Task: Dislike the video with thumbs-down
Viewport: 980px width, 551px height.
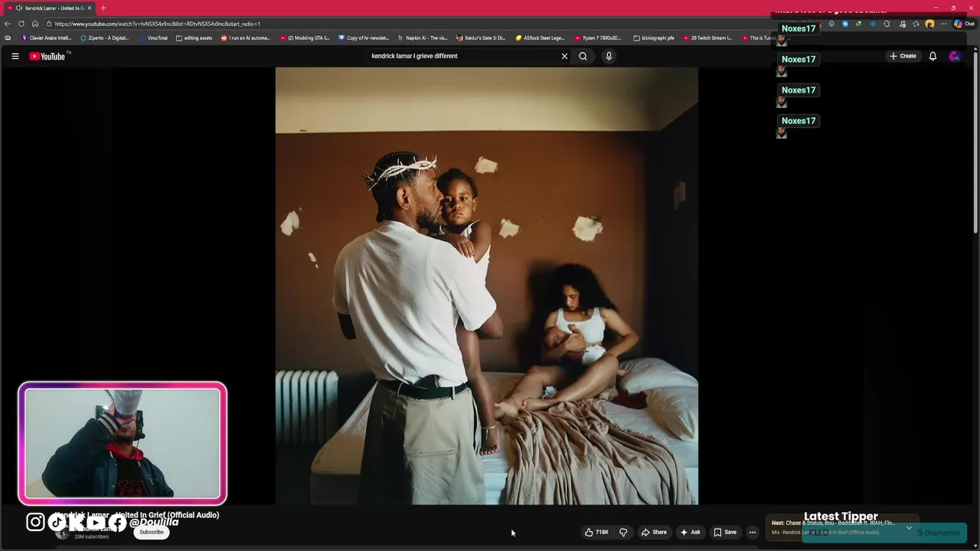Action: pyautogui.click(x=623, y=532)
